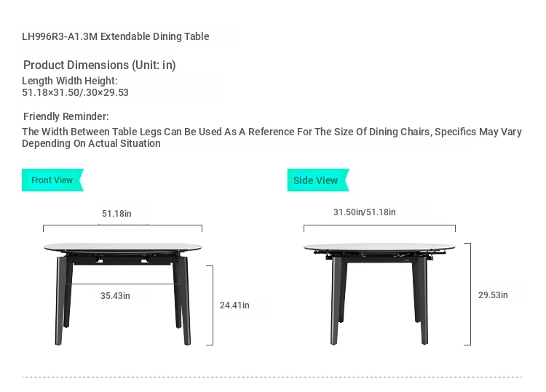
Task: Select the front view table image
Action: tap(122, 294)
